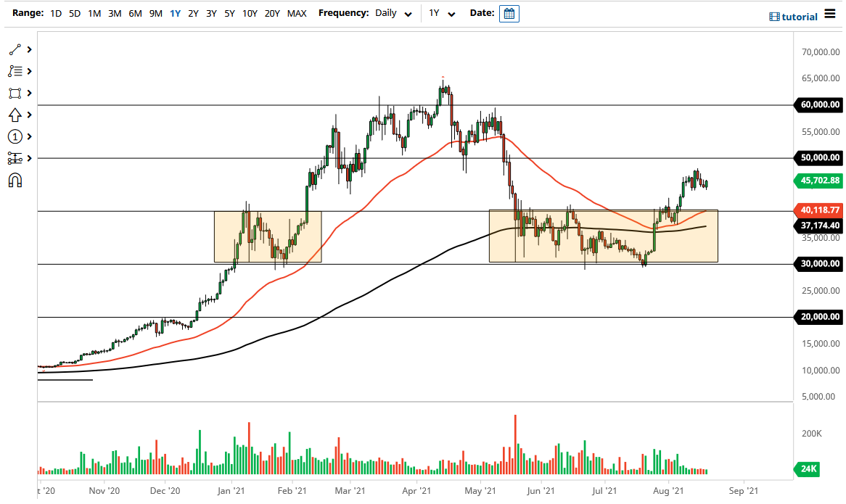
Task: Open the date calendar picker
Action: click(509, 13)
